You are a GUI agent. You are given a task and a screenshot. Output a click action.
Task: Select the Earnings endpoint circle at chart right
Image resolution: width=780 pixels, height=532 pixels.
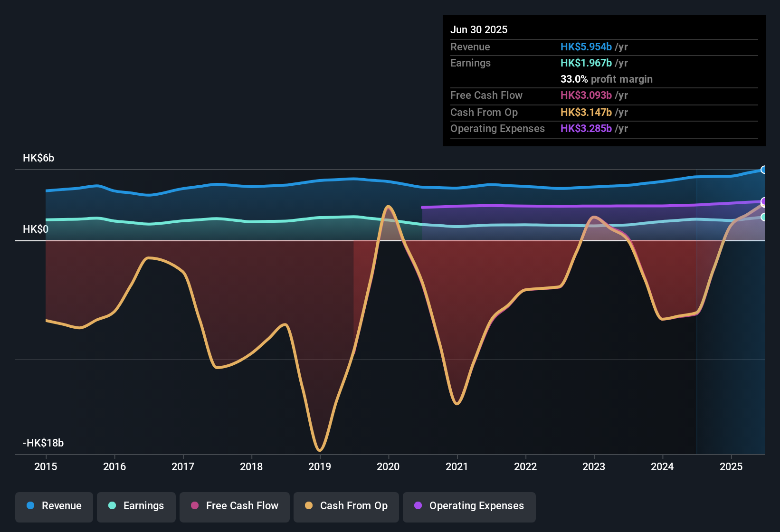[764, 218]
